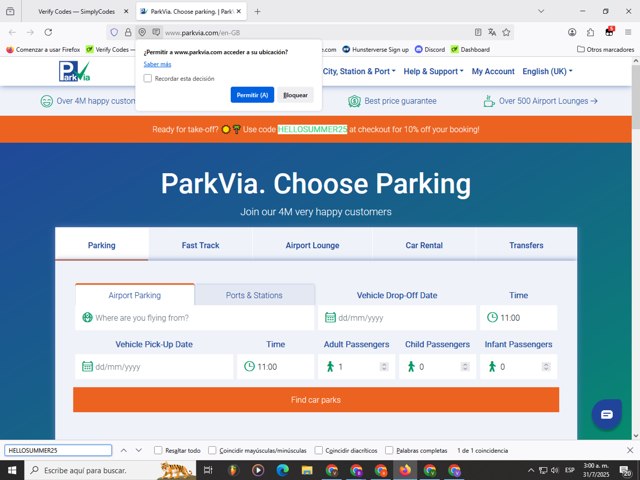Expand Help & Support menu
640x480 pixels.
[x=433, y=71]
